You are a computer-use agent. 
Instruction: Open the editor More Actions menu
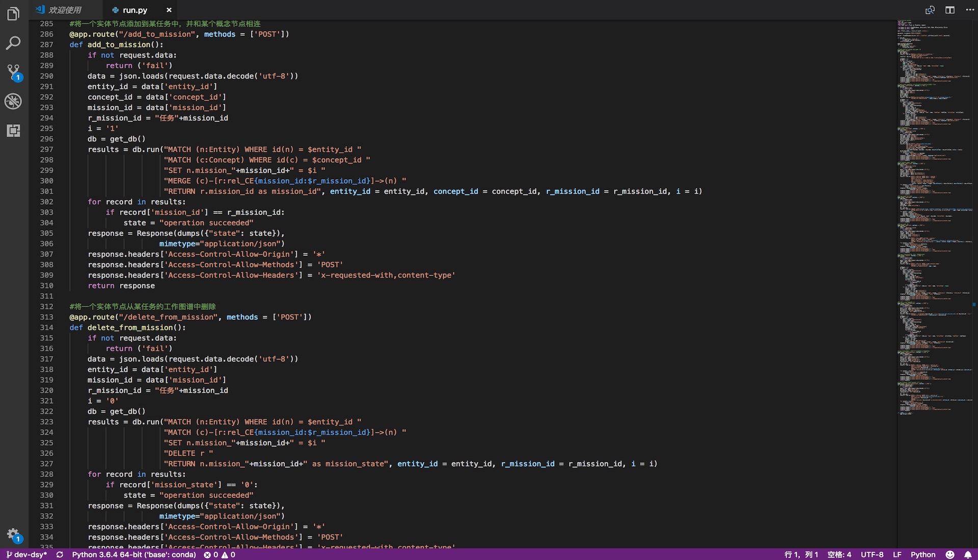970,10
